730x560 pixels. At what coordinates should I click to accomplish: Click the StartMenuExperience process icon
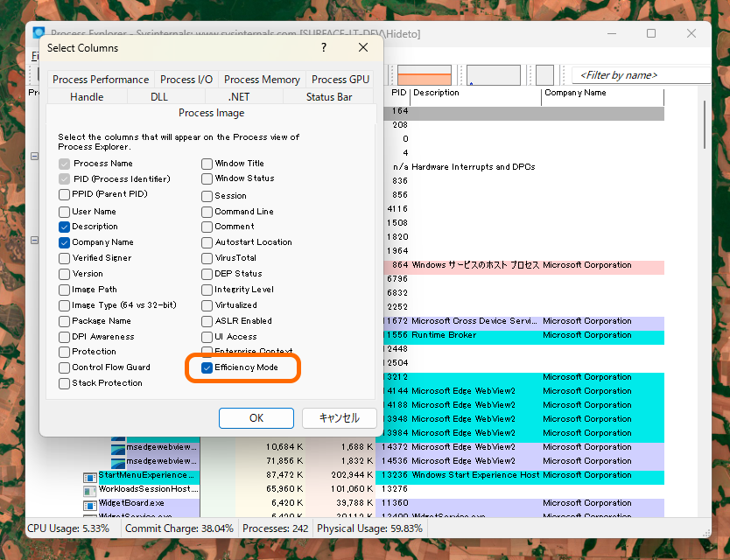point(89,477)
